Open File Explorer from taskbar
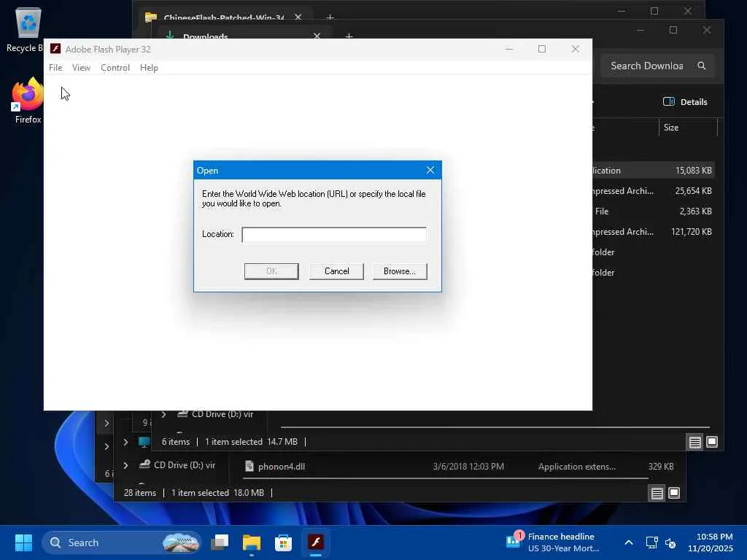 pyautogui.click(x=252, y=542)
